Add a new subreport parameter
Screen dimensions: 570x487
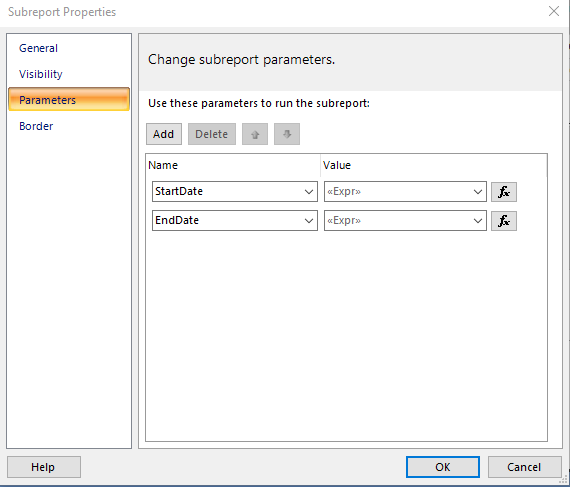click(x=164, y=134)
